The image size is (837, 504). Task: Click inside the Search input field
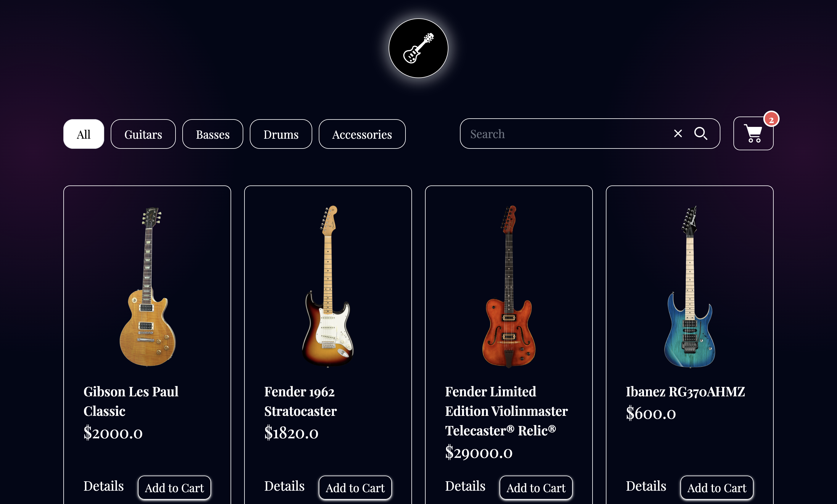pos(561,134)
